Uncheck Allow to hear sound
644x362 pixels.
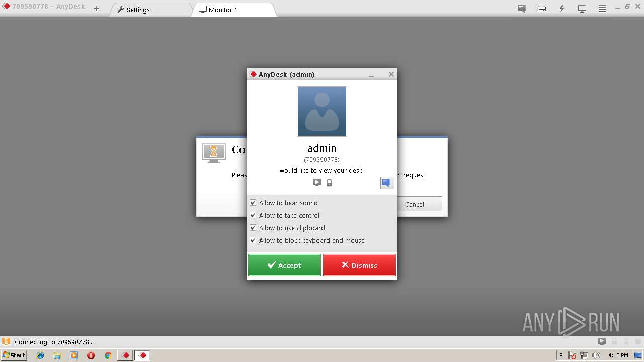pyautogui.click(x=253, y=203)
